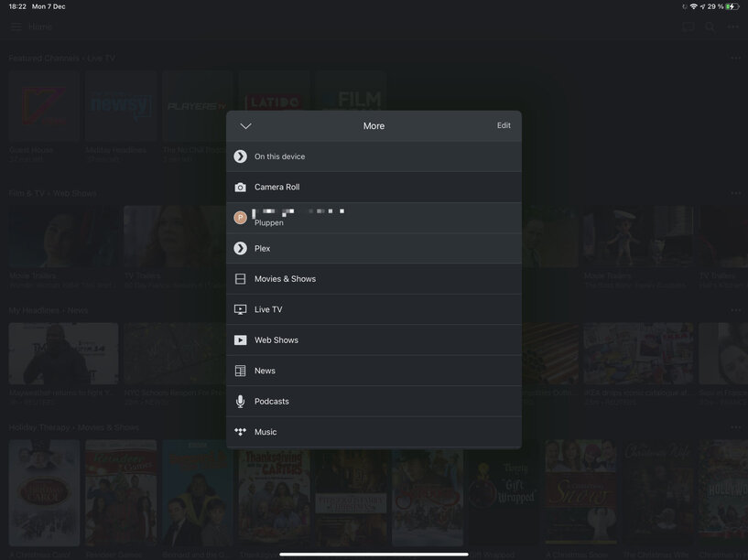
Task: Open options dots for Holiday Therapy row
Action: click(x=735, y=427)
